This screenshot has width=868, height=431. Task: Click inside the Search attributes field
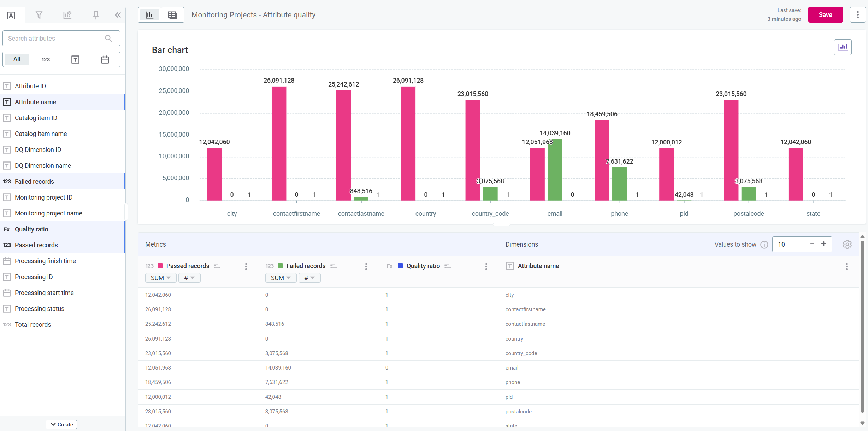(x=53, y=38)
